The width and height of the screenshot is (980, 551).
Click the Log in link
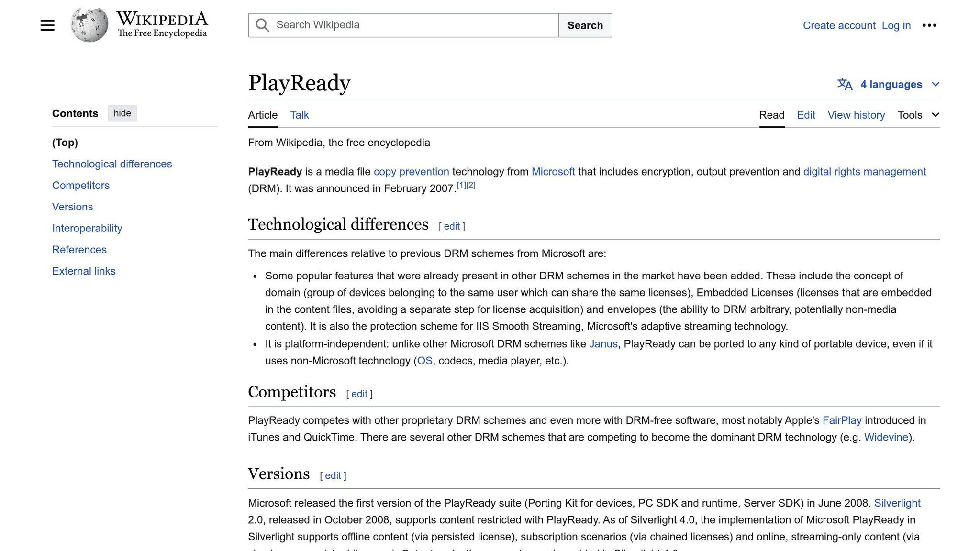click(896, 25)
